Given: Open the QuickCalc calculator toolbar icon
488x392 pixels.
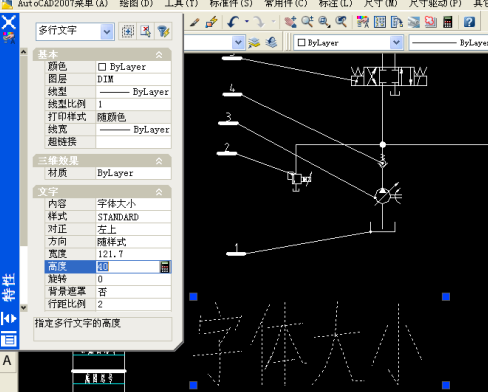Looking at the screenshot, I should (x=448, y=22).
